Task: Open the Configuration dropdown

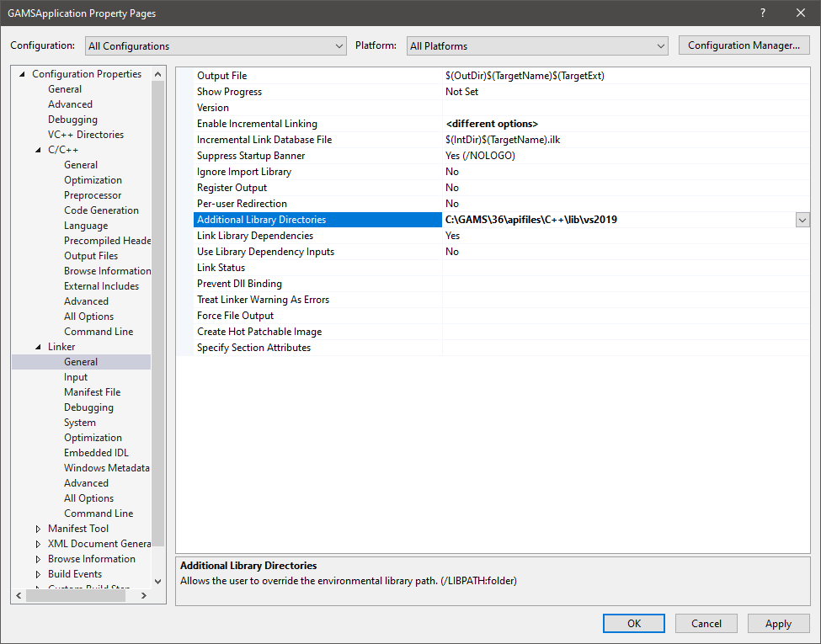Action: [x=216, y=45]
